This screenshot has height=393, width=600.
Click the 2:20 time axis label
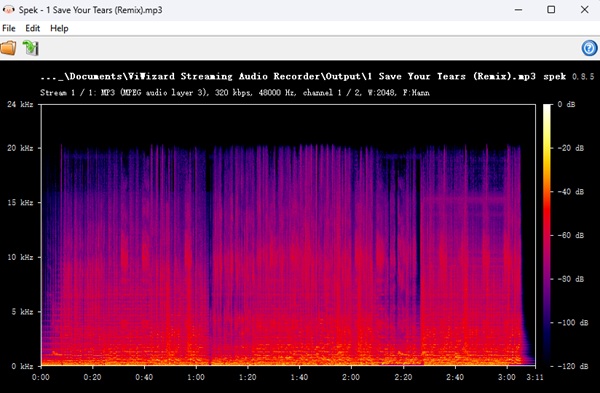403,377
